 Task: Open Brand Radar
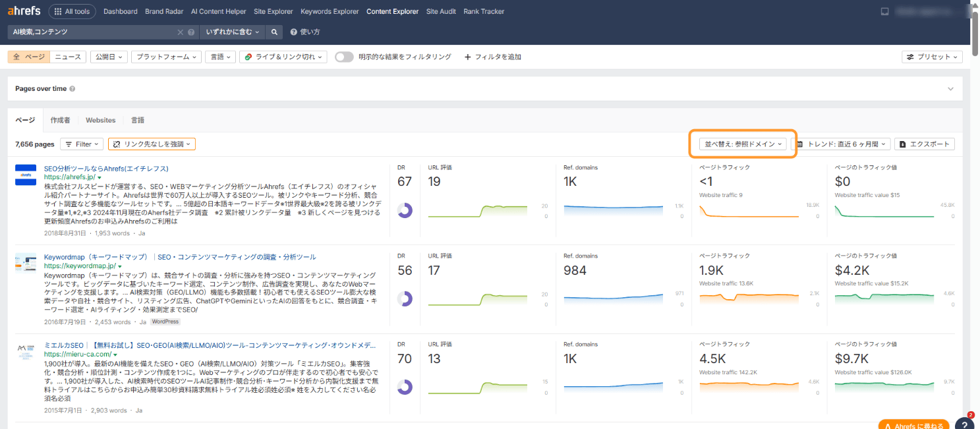tap(164, 11)
